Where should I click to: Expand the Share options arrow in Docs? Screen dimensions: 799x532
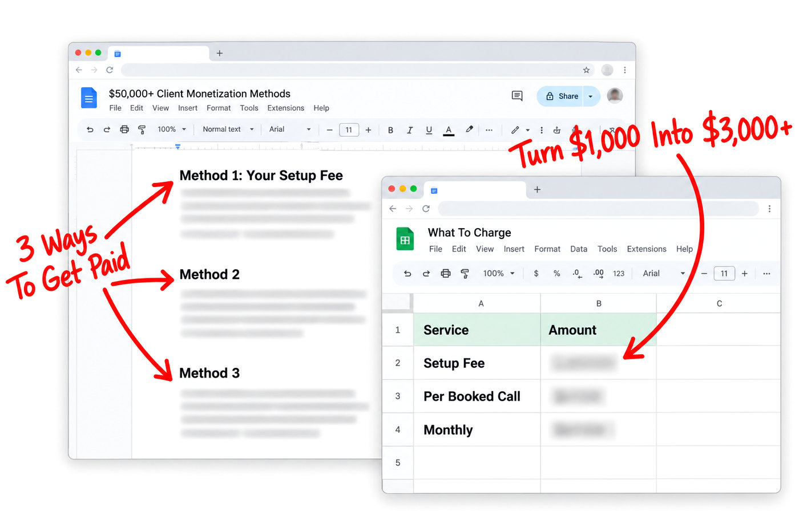pyautogui.click(x=591, y=96)
